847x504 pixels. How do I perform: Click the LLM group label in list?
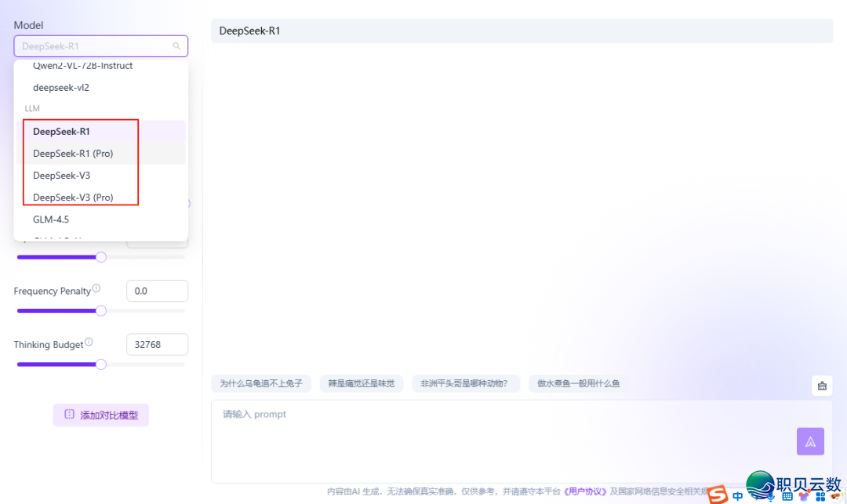32,108
